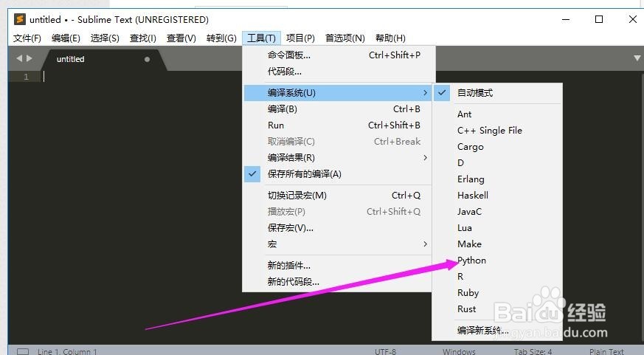Toggle 保存所有的编译(A) checkmark option
The image size is (644, 355).
[x=337, y=174]
